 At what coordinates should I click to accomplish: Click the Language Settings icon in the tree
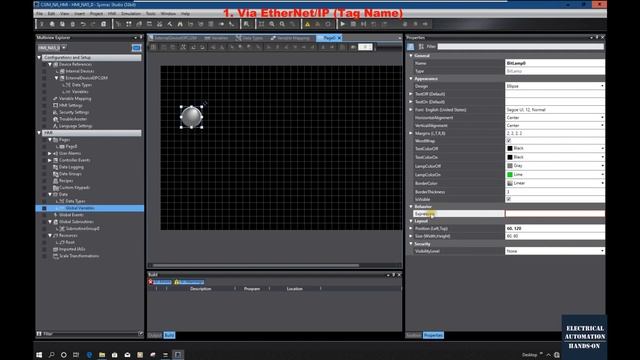click(x=55, y=126)
